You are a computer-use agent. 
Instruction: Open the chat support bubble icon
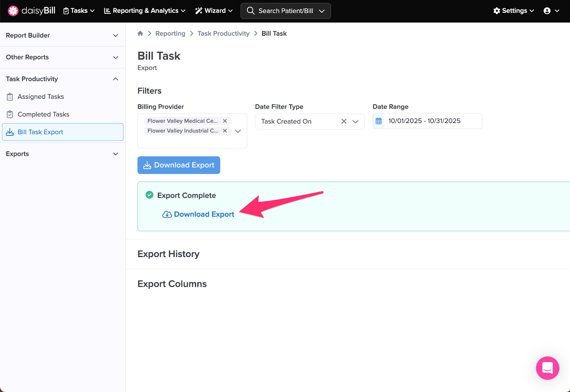tap(547, 368)
